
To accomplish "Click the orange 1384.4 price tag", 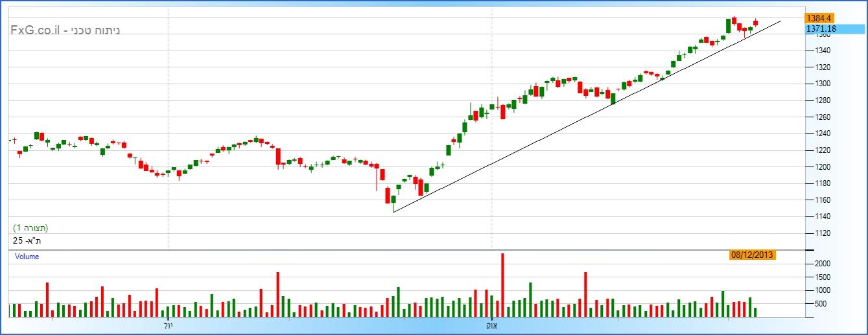I will click(818, 18).
